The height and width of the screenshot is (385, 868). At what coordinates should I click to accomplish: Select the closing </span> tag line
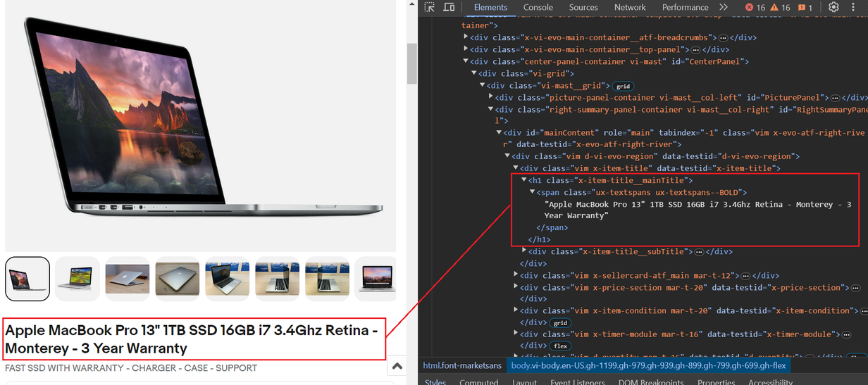click(552, 227)
